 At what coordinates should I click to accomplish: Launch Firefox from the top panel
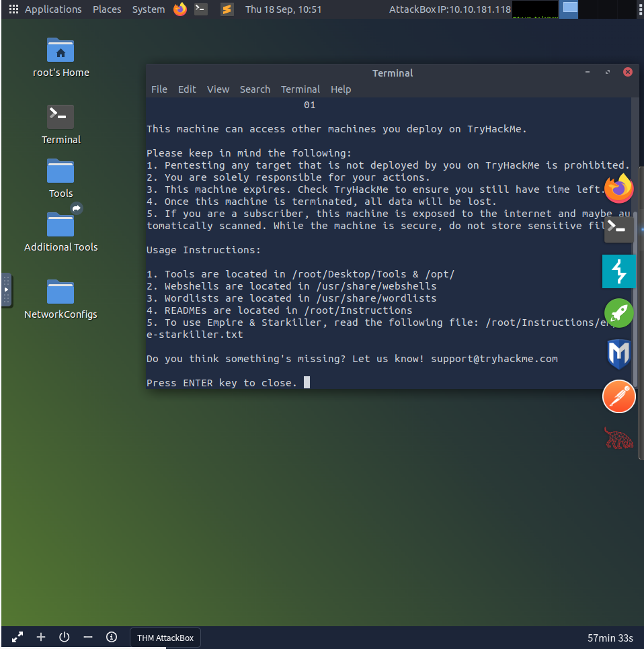(x=180, y=9)
